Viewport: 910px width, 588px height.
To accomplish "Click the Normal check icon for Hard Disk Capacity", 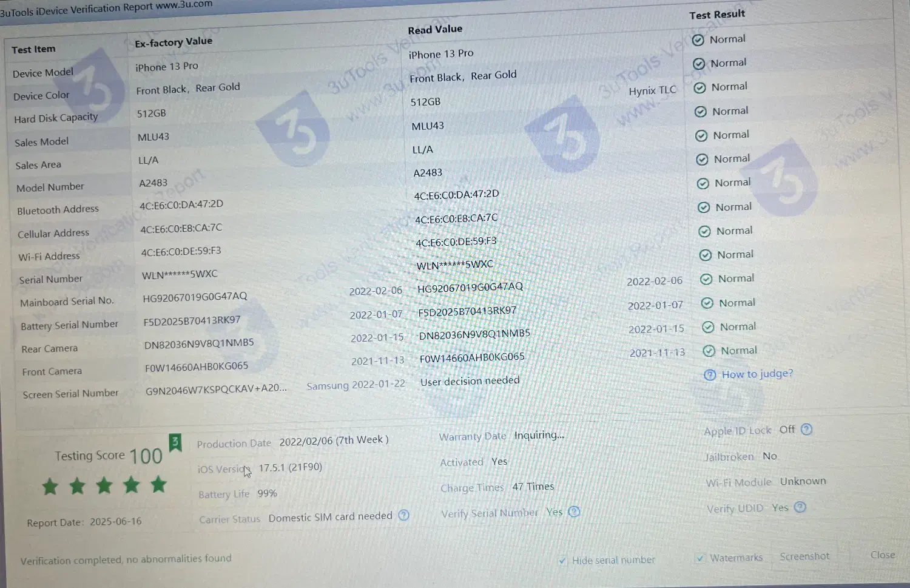I will (x=699, y=87).
